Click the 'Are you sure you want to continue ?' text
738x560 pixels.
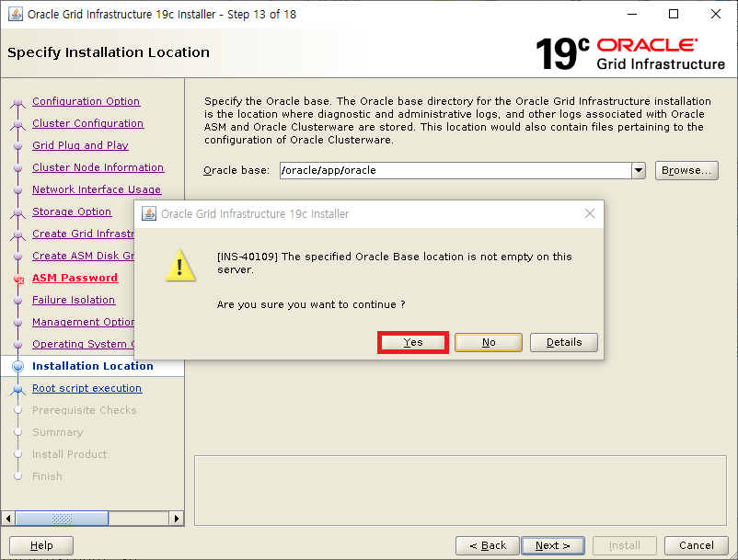point(311,304)
